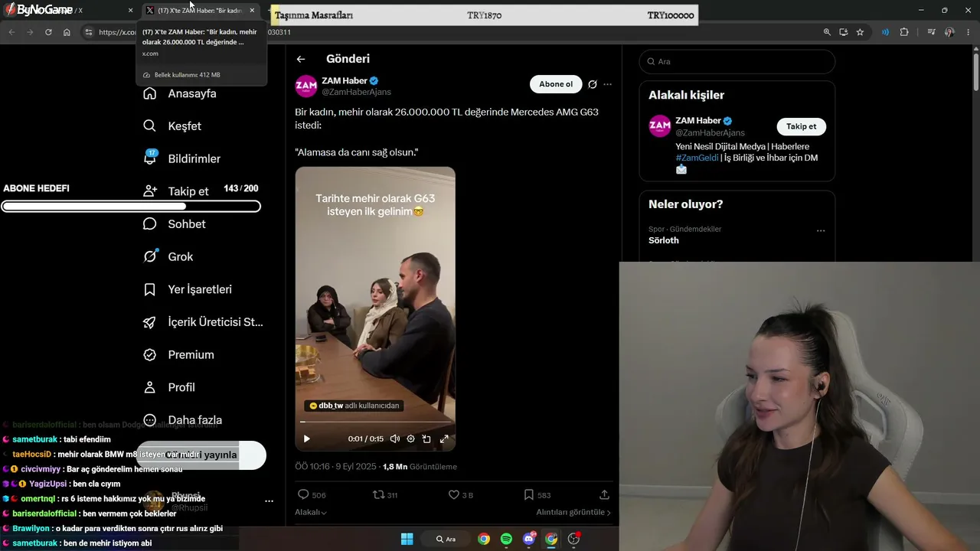Screen dimensions: 980x551
Task: Open Alıntıları görüntüle quotes link
Action: pyautogui.click(x=573, y=512)
